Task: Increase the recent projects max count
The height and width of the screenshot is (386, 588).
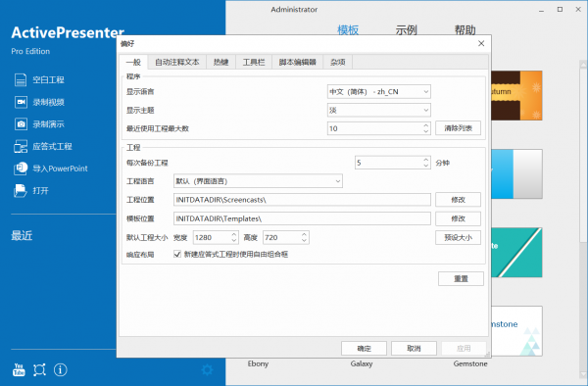Action: (x=426, y=125)
